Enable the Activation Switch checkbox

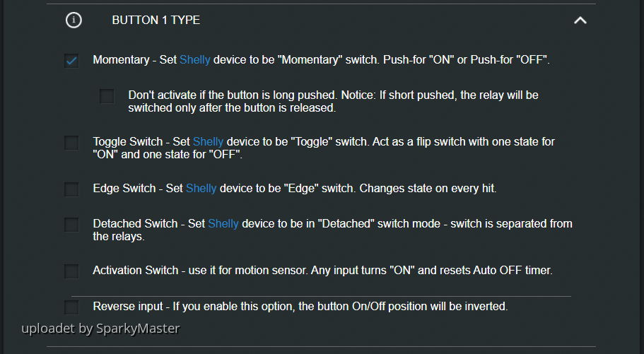click(x=71, y=271)
